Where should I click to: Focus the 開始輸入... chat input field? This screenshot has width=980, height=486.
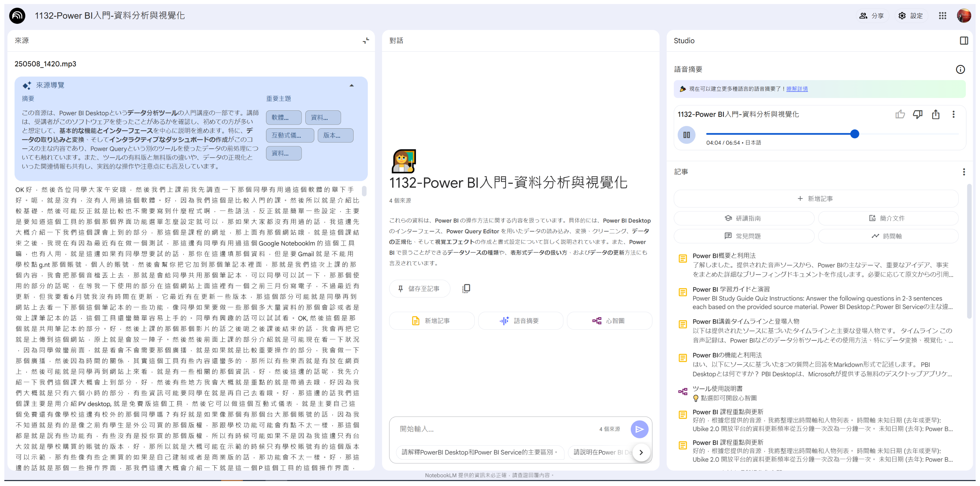495,429
